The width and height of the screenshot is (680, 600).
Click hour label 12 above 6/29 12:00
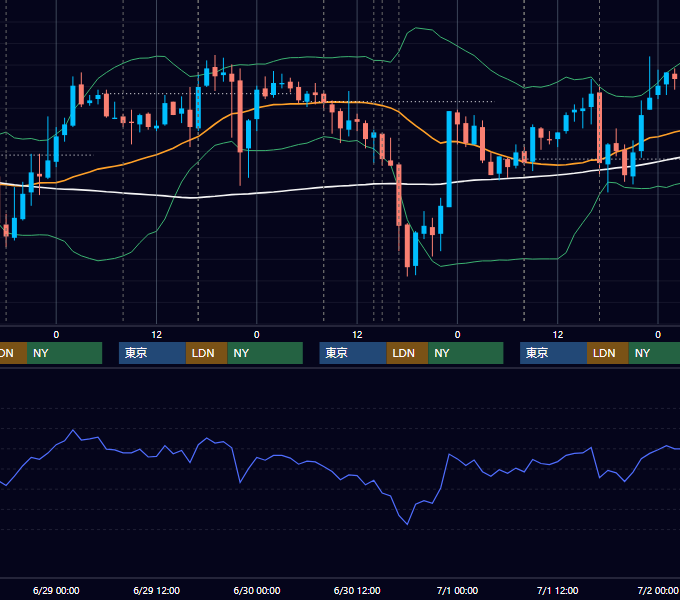click(x=157, y=335)
